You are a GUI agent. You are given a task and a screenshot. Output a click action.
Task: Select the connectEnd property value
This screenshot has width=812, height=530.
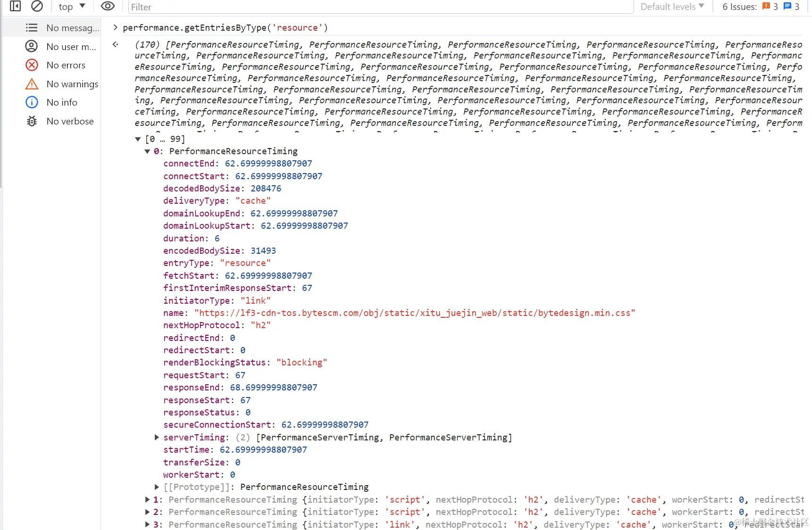tap(268, 163)
